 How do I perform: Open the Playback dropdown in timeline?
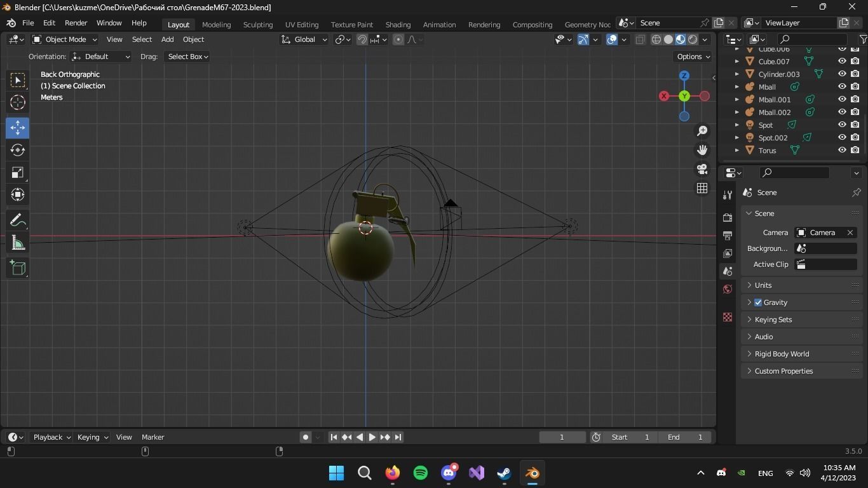pyautogui.click(x=51, y=437)
